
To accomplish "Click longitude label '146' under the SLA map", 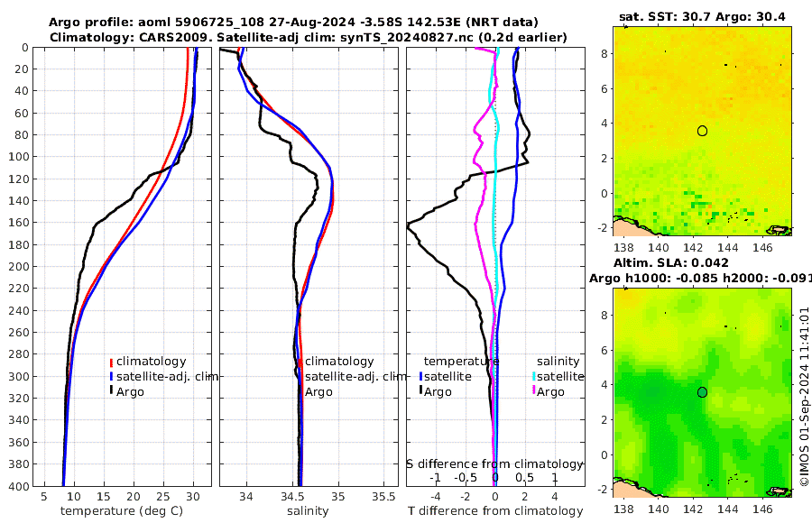I will [x=762, y=509].
